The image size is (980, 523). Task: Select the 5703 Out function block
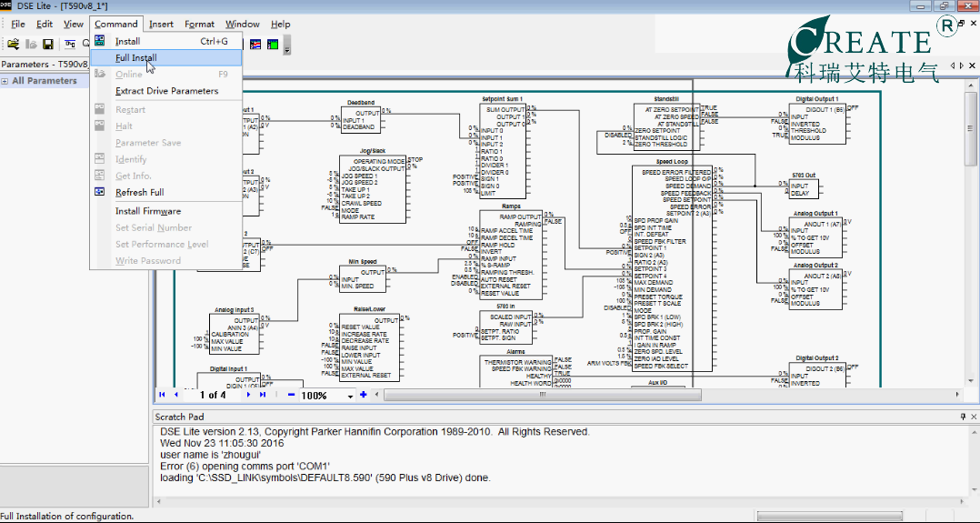pyautogui.click(x=804, y=189)
